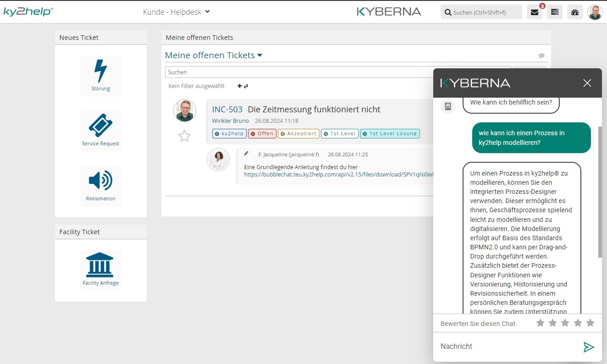Send the chat message with arrow icon
Image resolution: width=607 pixels, height=364 pixels.
[x=589, y=347]
